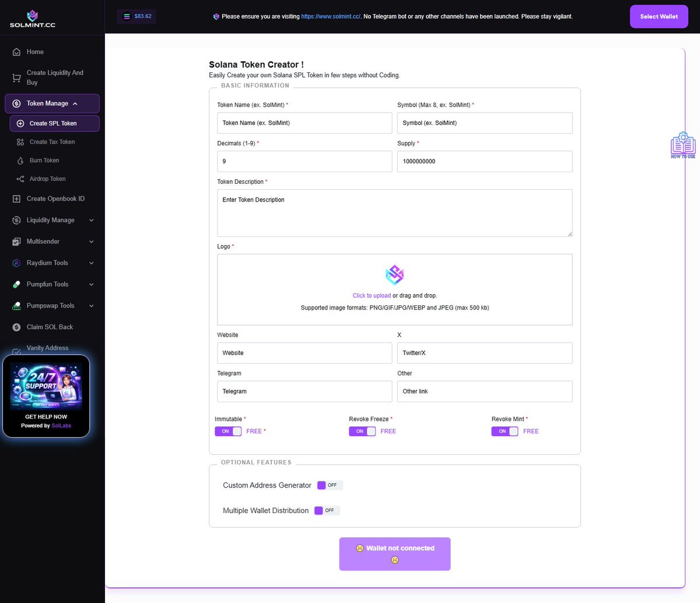Open Claim SOL Back menu item
700x603 pixels.
[x=52, y=327]
